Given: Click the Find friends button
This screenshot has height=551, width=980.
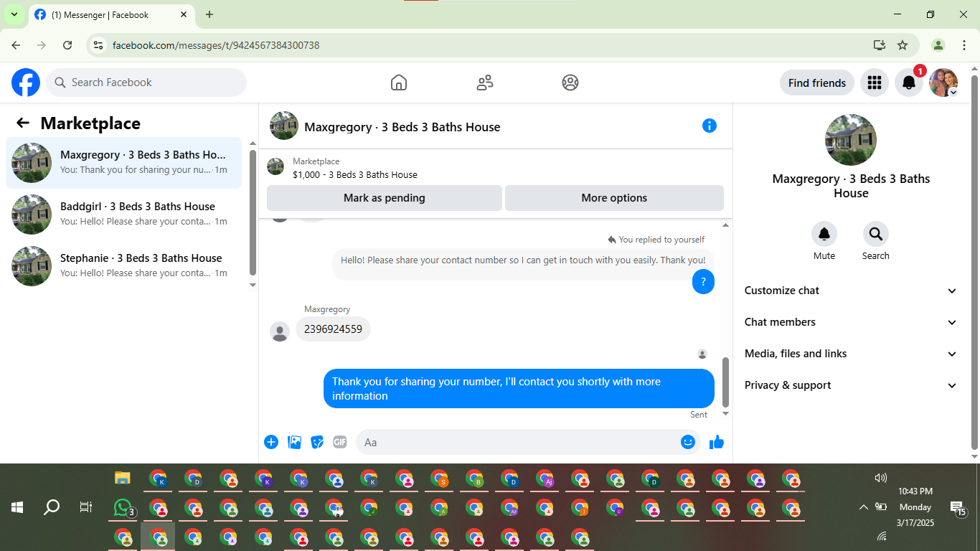Looking at the screenshot, I should click(817, 83).
